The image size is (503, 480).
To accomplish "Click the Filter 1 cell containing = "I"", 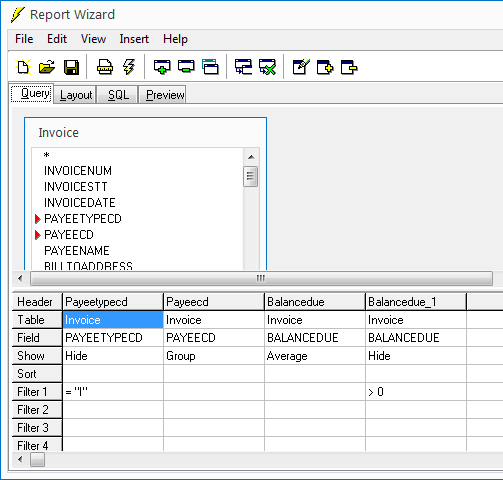I will [113, 392].
